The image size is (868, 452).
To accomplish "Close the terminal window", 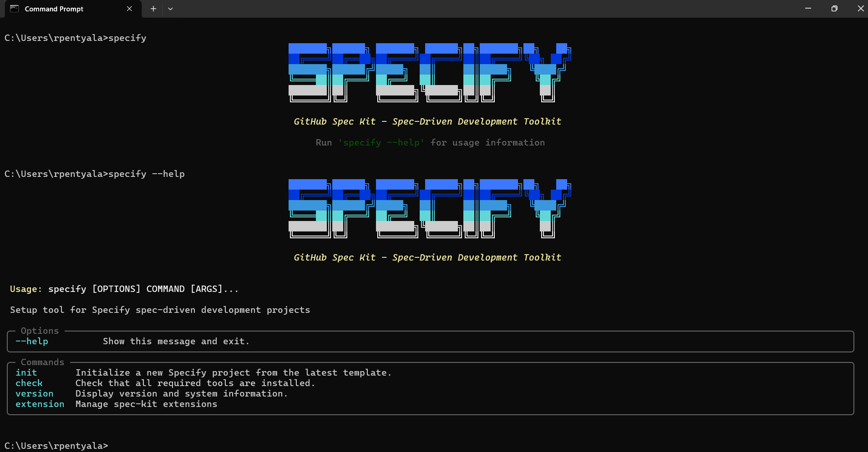I will tap(860, 9).
